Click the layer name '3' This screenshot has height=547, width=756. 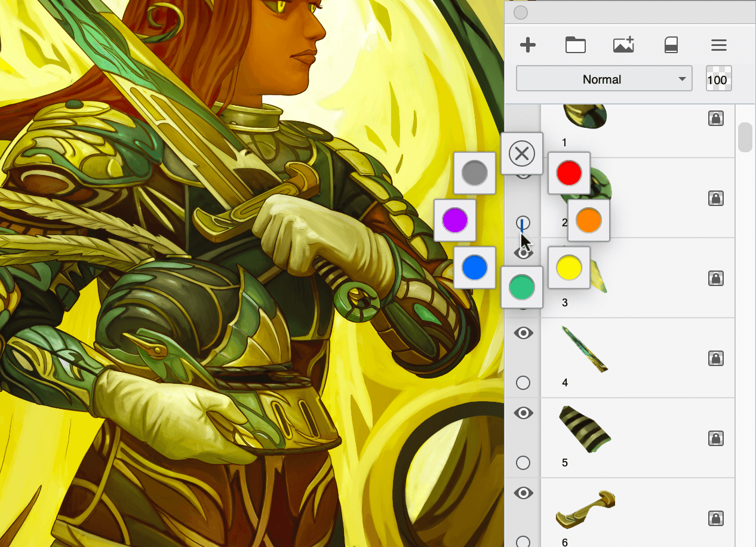pos(565,303)
